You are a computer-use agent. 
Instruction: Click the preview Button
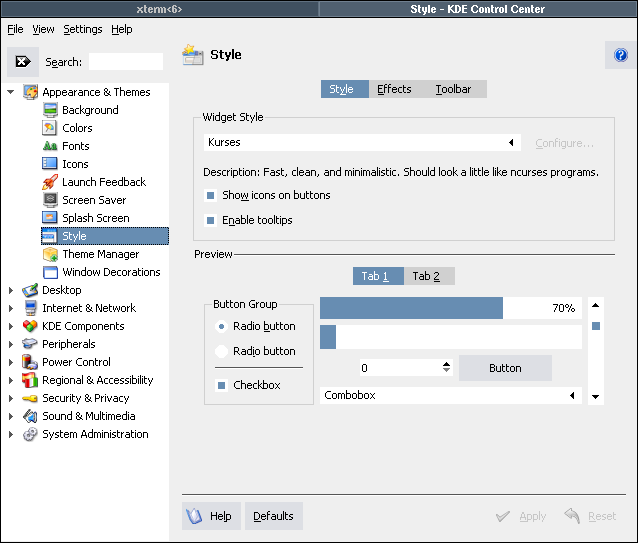pos(505,368)
